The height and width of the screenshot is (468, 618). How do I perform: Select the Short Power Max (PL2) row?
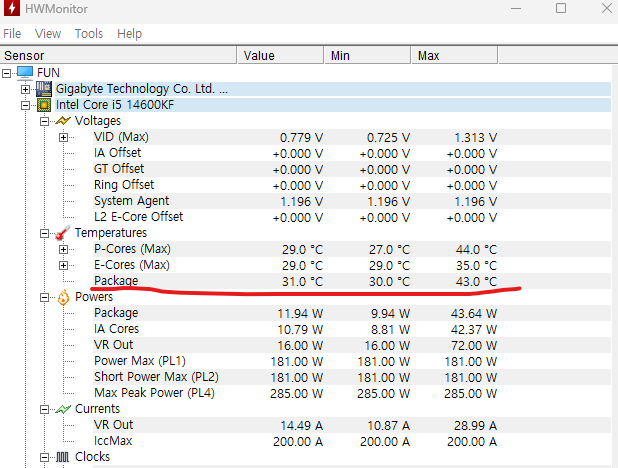(x=352, y=377)
